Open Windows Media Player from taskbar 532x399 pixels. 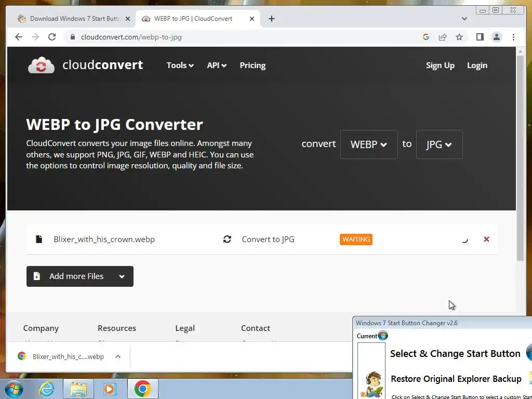click(x=110, y=389)
